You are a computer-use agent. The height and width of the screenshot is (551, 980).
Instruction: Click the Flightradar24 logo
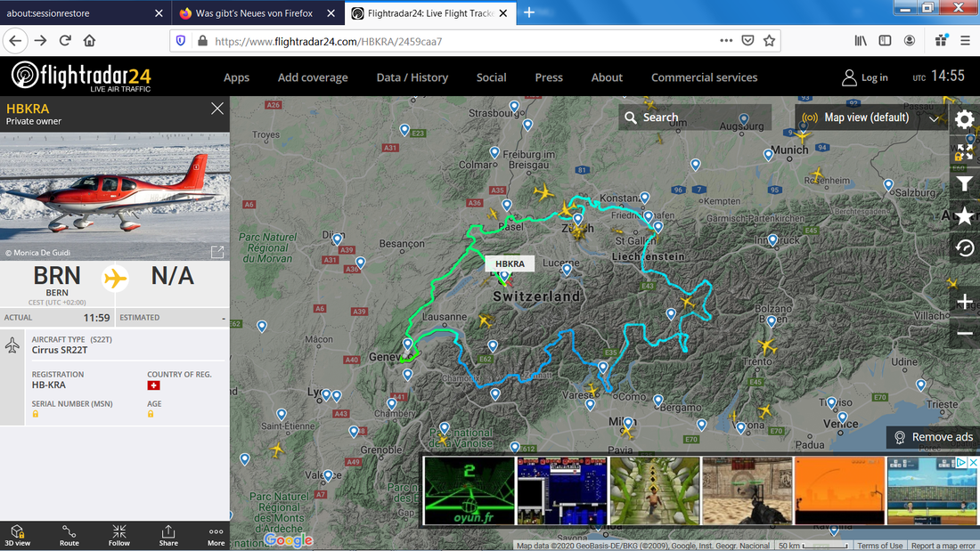[81, 77]
